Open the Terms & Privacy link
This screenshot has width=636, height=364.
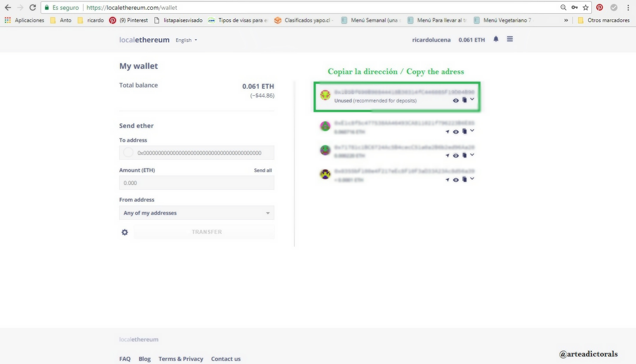tap(181, 359)
